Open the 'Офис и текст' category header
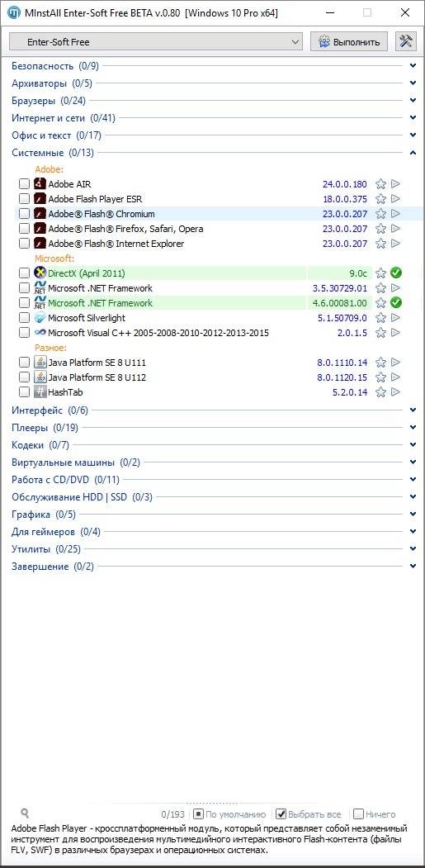 pyautogui.click(x=56, y=135)
